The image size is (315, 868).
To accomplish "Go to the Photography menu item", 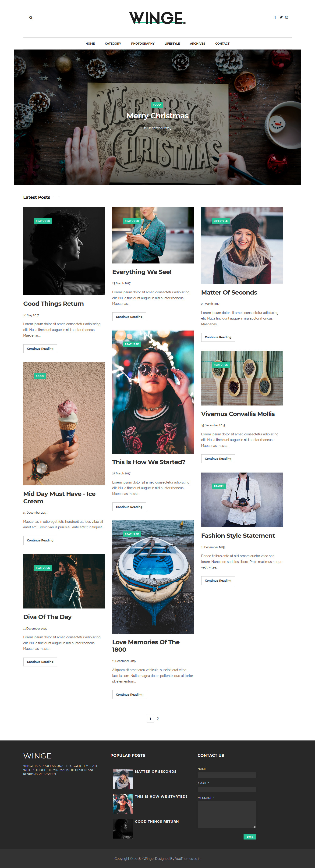I will (143, 43).
